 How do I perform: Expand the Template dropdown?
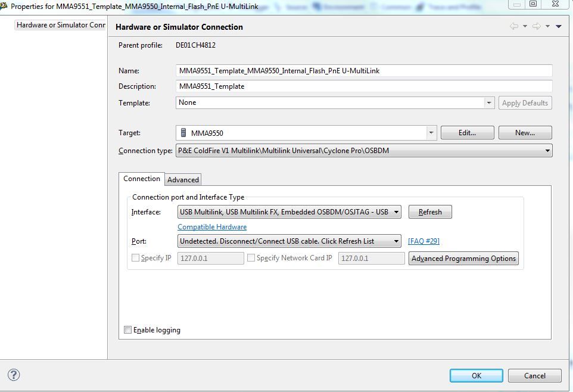tap(489, 102)
